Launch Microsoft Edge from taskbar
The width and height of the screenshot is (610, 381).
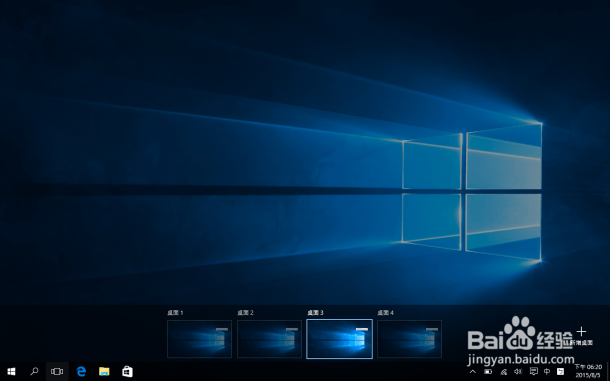pos(81,372)
